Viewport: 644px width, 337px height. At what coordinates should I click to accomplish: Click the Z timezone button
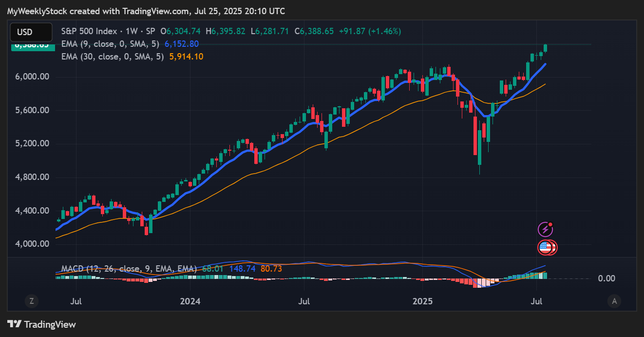pyautogui.click(x=32, y=301)
